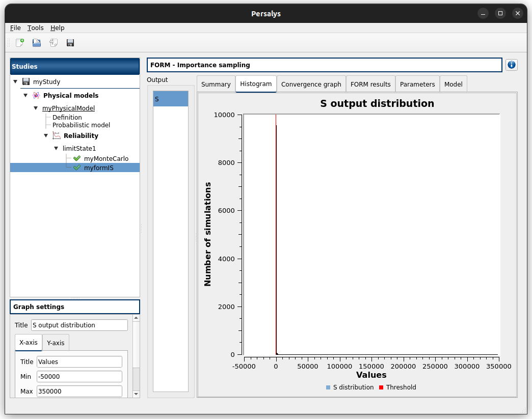This screenshot has height=419, width=532.
Task: Click the Save study toolbar icon
Action: [x=70, y=43]
